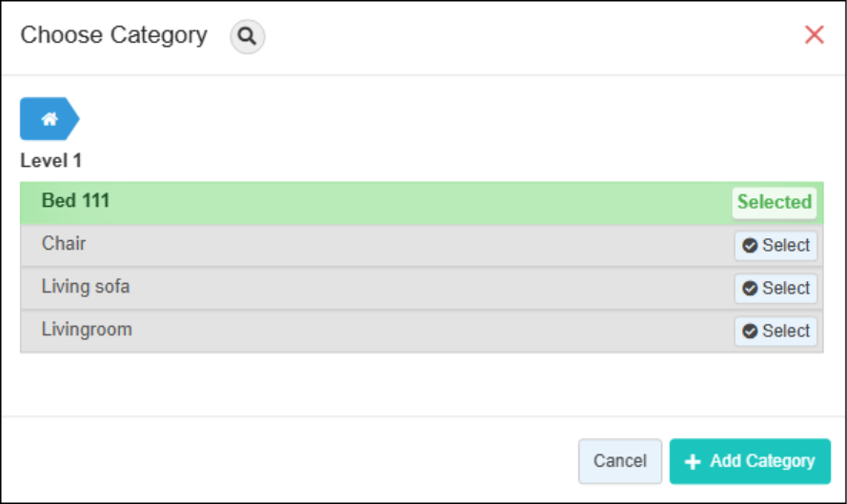Click the Add Category button label
The width and height of the screenshot is (847, 504).
pyautogui.click(x=762, y=461)
